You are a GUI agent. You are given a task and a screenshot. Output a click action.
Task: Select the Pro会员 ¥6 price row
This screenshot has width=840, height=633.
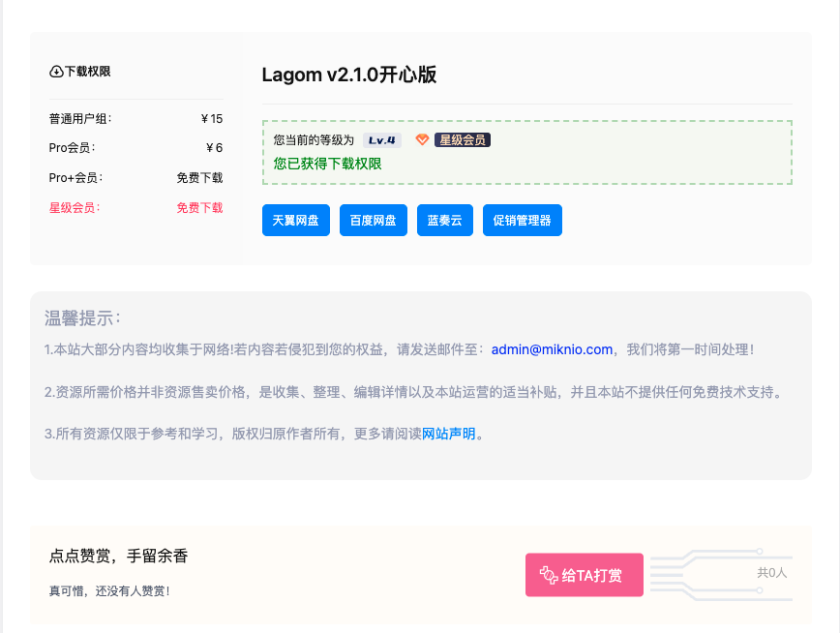point(135,148)
